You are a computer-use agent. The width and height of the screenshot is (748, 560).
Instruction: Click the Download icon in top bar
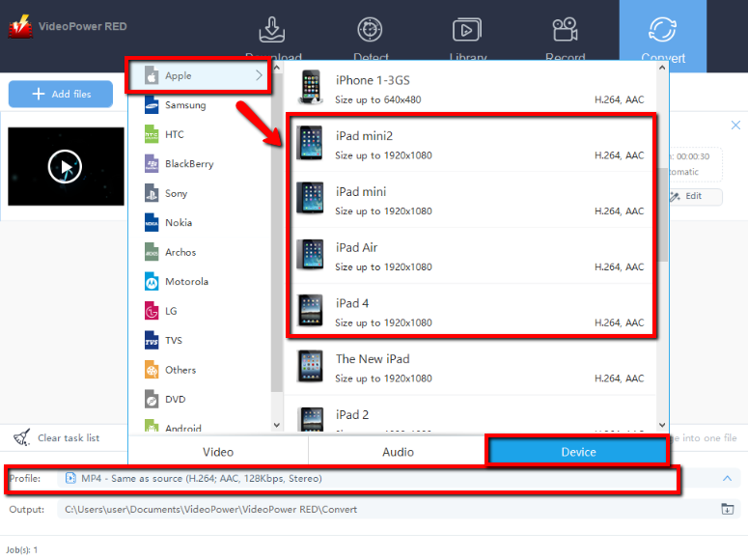click(272, 30)
